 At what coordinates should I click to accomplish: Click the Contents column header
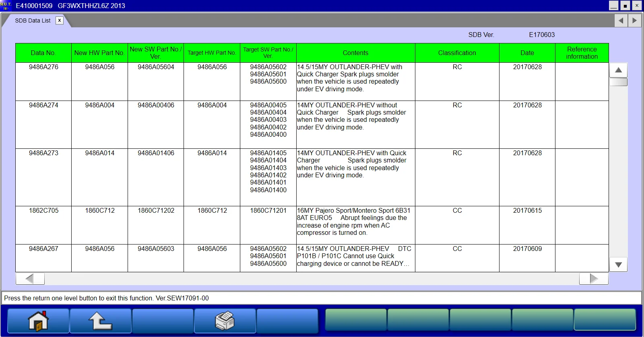(355, 53)
